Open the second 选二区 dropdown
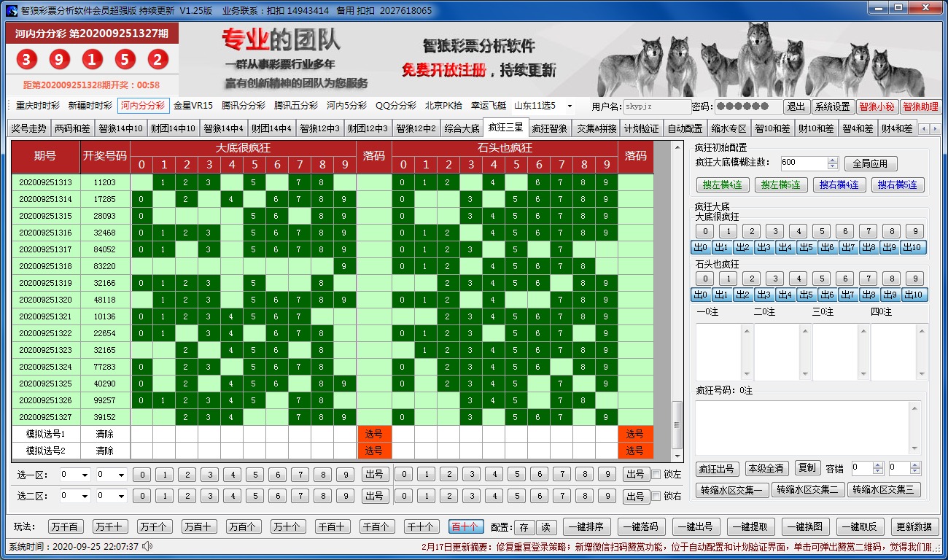Viewport: 948px width, 560px height. coord(112,497)
